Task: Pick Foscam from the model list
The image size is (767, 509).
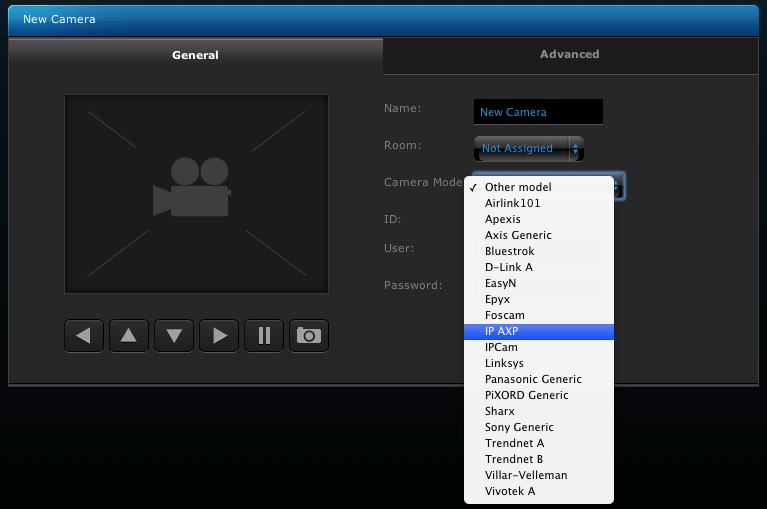Action: (539, 315)
